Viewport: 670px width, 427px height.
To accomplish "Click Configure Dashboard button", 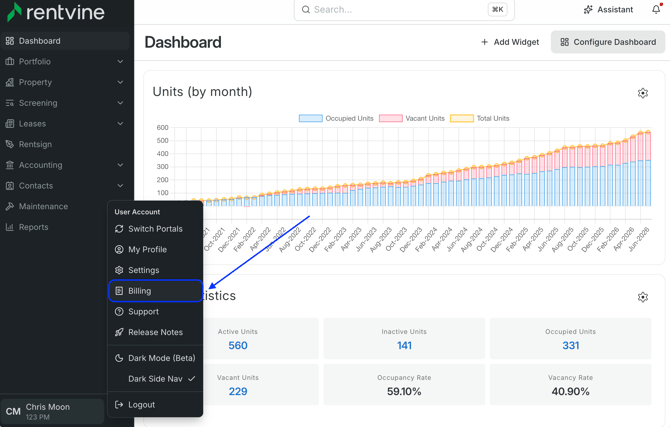I will (608, 42).
